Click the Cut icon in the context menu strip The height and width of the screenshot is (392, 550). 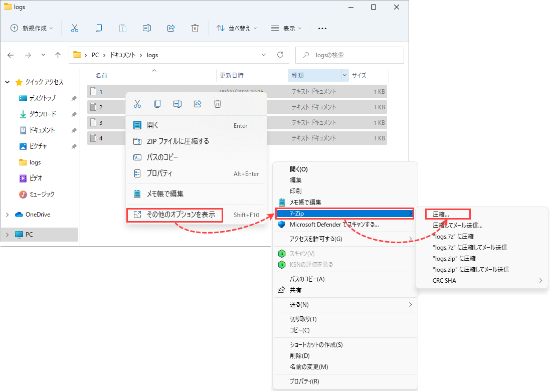point(137,104)
